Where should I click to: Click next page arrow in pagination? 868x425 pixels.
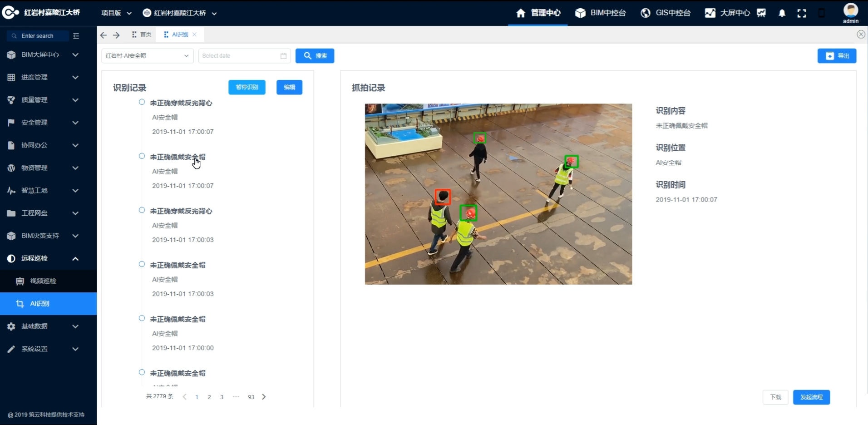264,397
